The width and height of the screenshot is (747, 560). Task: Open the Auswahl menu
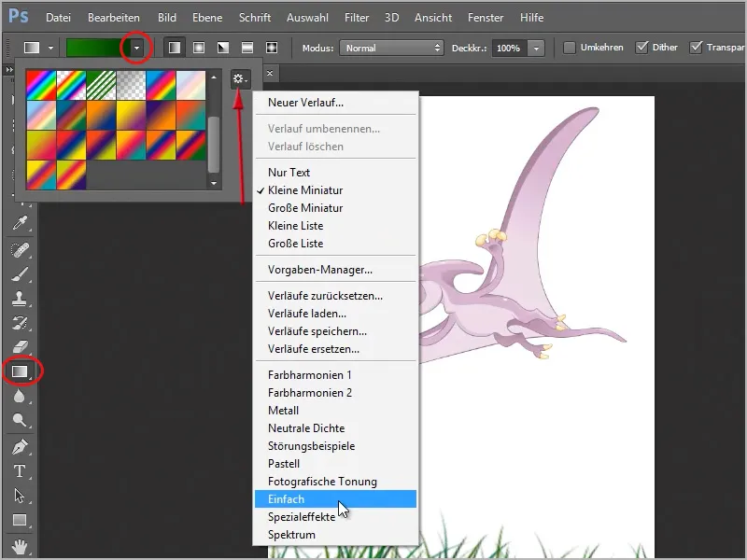pos(307,18)
